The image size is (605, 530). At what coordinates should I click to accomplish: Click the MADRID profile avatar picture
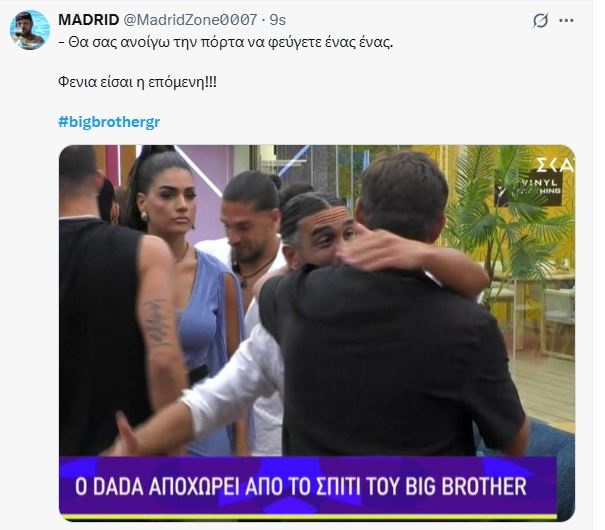tap(30, 30)
